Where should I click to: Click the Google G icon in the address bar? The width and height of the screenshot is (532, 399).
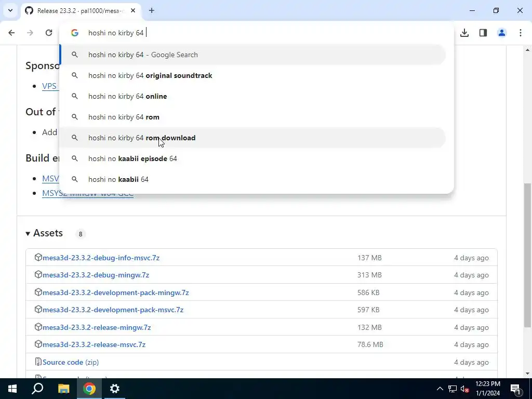(75, 33)
